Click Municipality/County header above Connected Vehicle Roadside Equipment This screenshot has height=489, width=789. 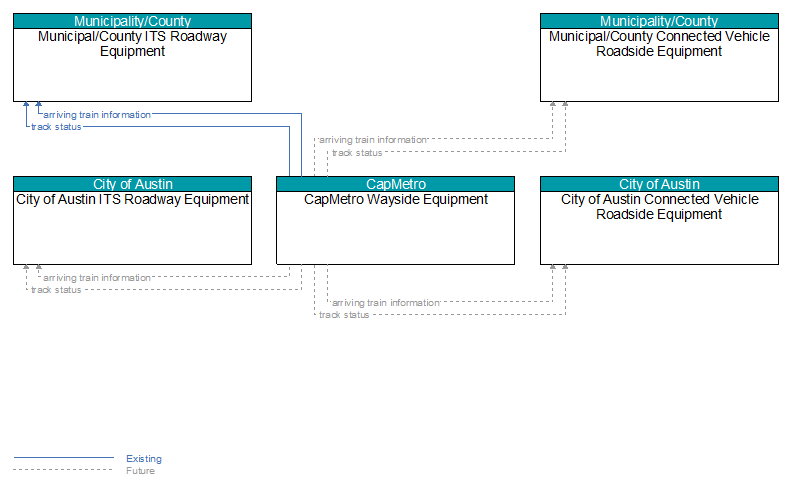click(659, 21)
